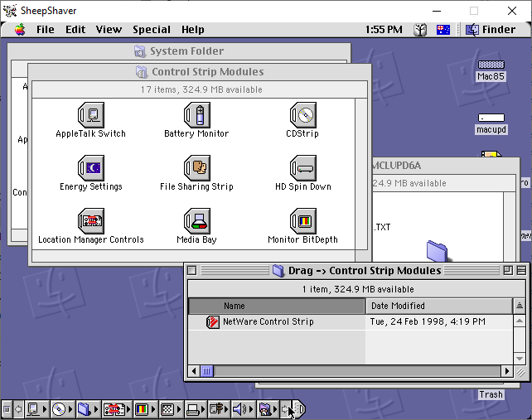532x420 pixels.
Task: Open the Finder application menu
Action: point(491,30)
